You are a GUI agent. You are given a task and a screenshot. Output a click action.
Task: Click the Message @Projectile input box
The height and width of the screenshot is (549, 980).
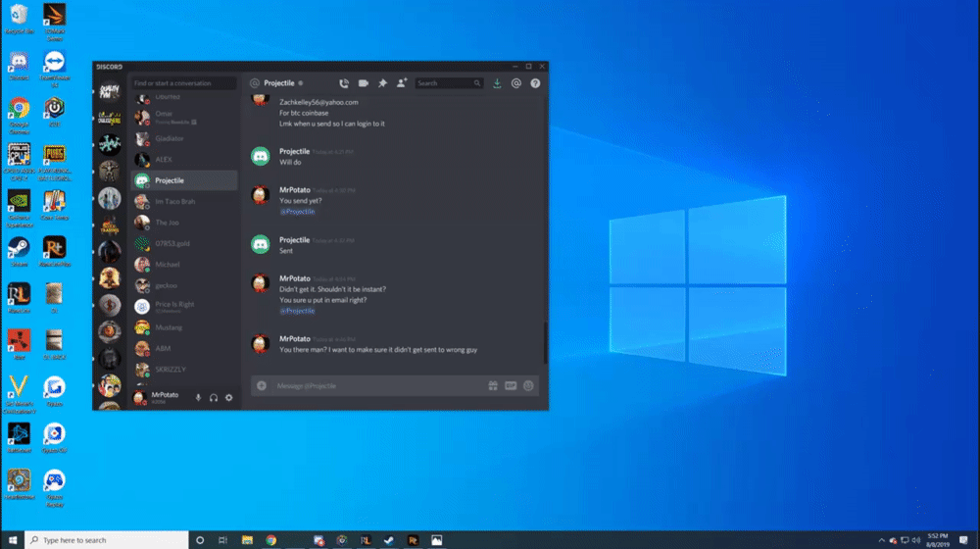coord(378,386)
